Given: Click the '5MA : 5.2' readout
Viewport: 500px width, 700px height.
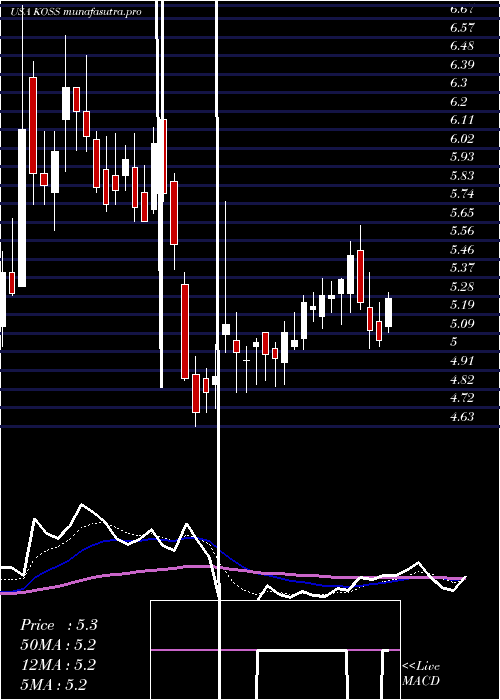Looking at the screenshot, I should tap(54, 684).
